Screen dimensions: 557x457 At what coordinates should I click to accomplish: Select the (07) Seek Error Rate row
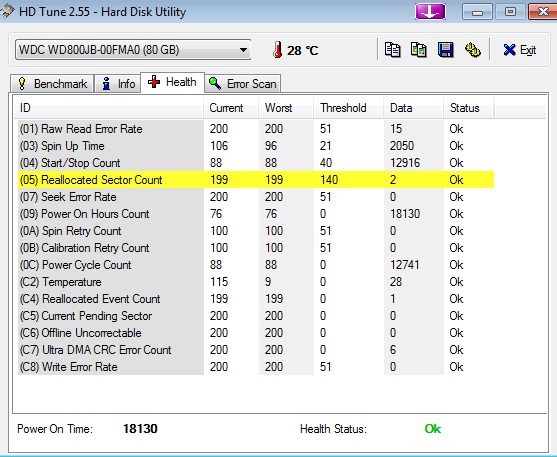click(256, 197)
